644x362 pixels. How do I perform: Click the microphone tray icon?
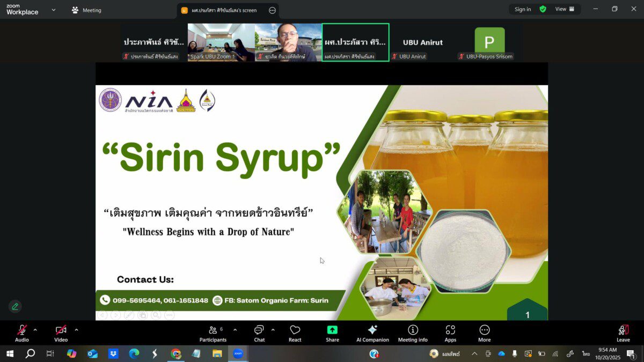point(515,353)
